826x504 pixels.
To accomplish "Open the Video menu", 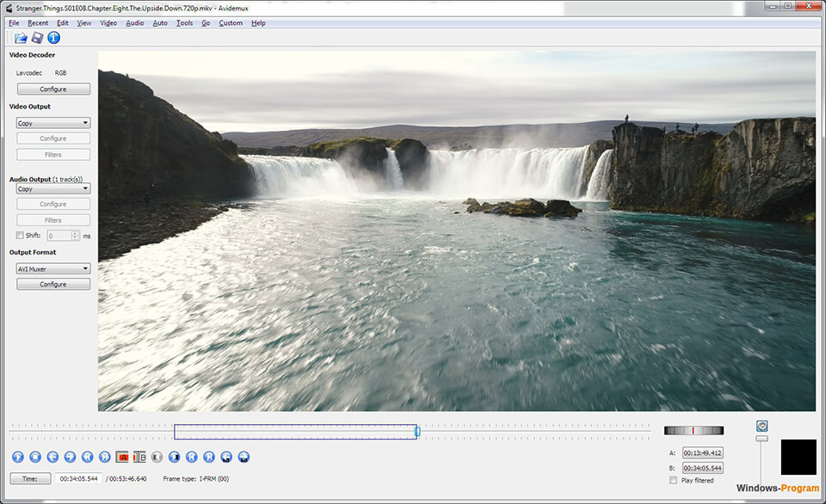I will click(x=108, y=23).
